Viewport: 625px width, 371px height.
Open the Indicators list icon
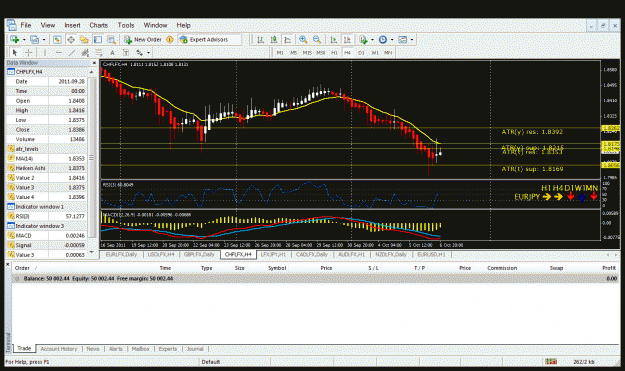click(363, 39)
